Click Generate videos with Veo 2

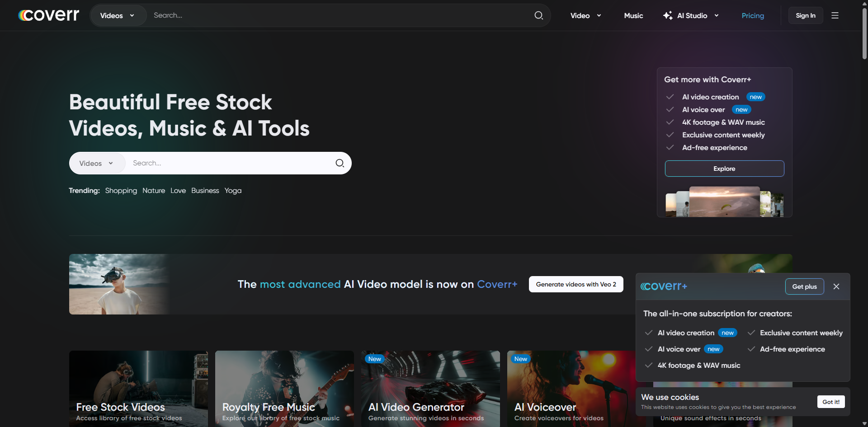pos(576,284)
